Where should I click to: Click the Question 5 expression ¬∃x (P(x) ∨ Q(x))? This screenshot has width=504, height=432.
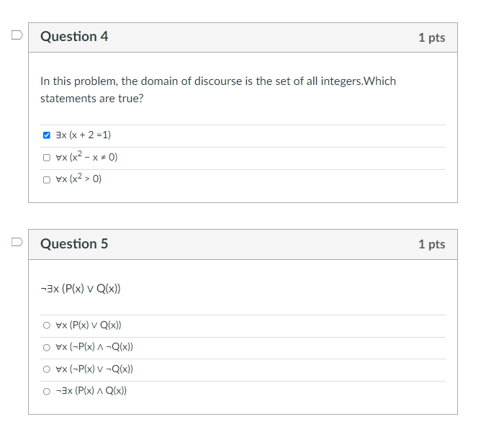[x=81, y=289]
